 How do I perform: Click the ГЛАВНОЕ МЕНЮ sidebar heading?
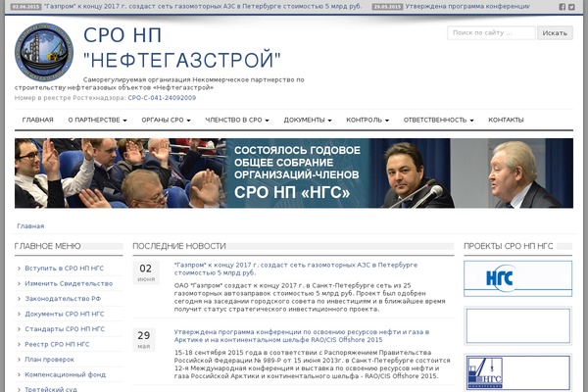47,246
